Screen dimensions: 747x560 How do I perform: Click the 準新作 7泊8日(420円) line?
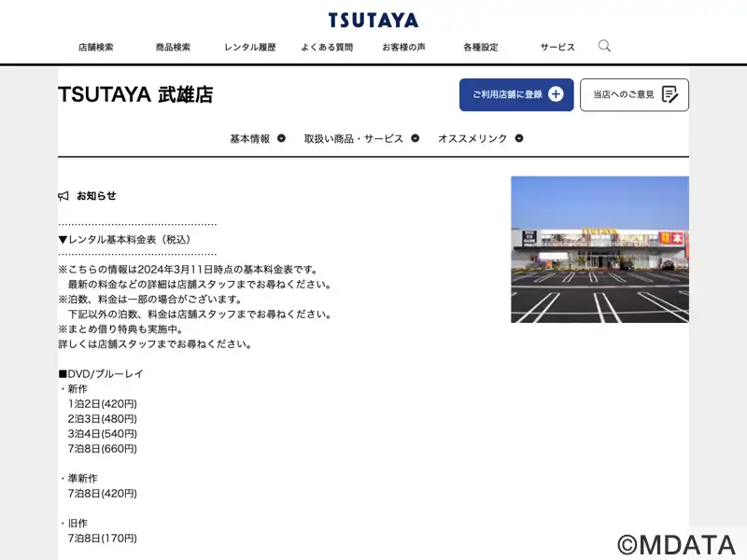pos(103,494)
